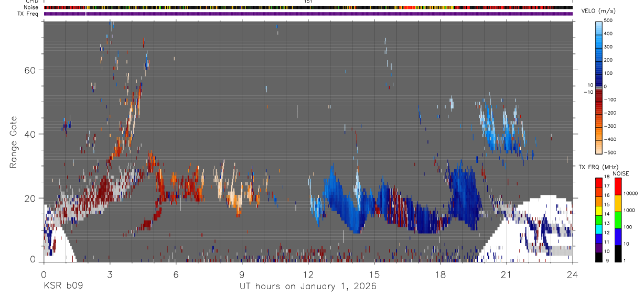Click the black bottom swatch in NOISE legend
This screenshot has height=297, width=644.
click(x=618, y=254)
